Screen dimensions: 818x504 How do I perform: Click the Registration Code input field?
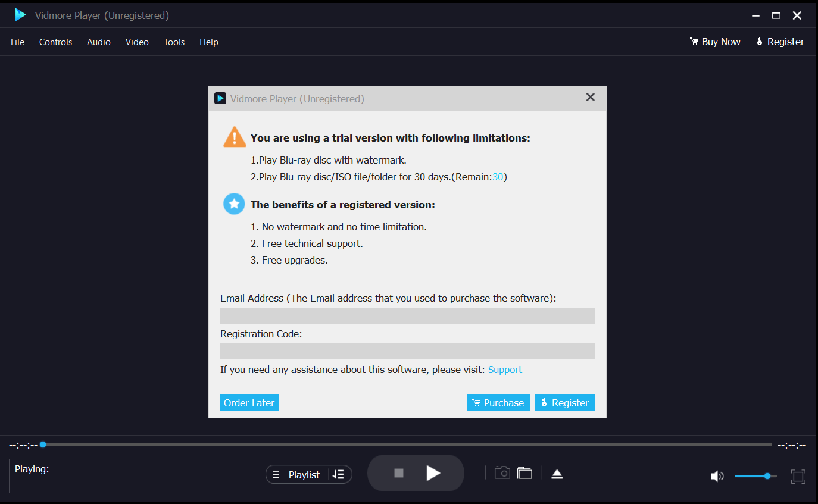[407, 351]
